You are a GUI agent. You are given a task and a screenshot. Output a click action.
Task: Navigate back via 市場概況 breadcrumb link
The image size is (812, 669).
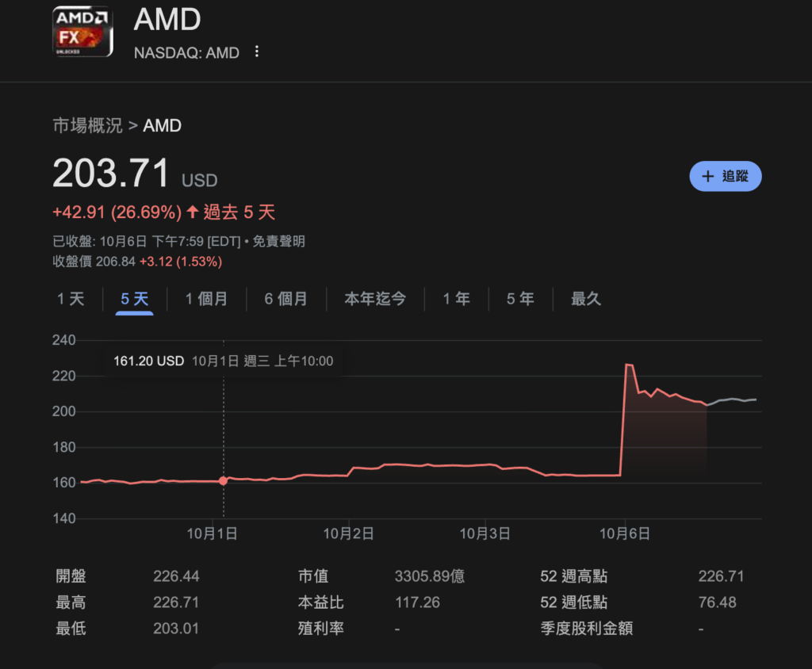(86, 125)
